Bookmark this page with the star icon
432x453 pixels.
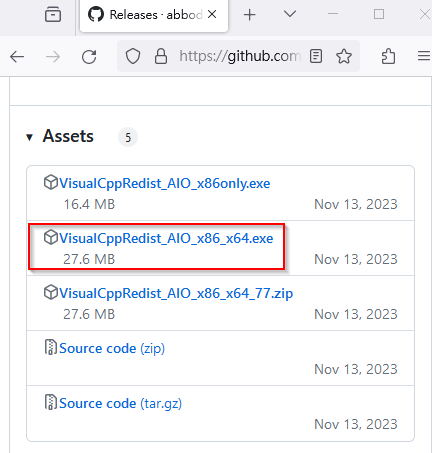tap(344, 56)
